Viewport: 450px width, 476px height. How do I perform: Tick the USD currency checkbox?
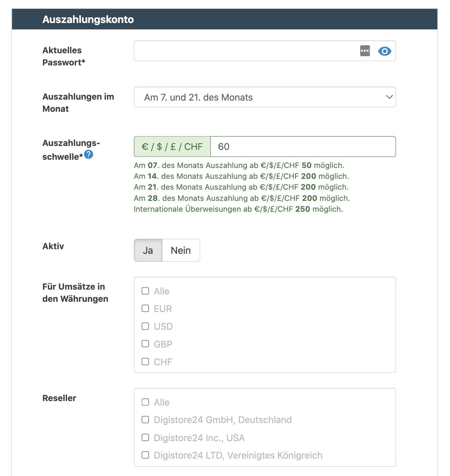[145, 326]
